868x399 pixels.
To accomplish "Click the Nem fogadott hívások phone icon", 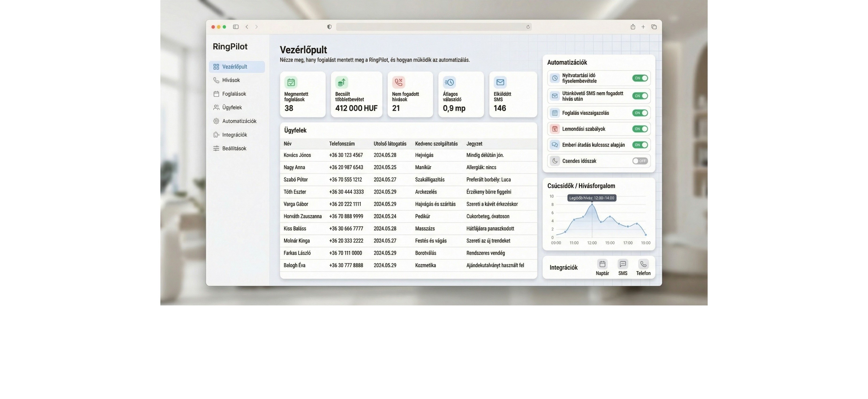I will [399, 82].
